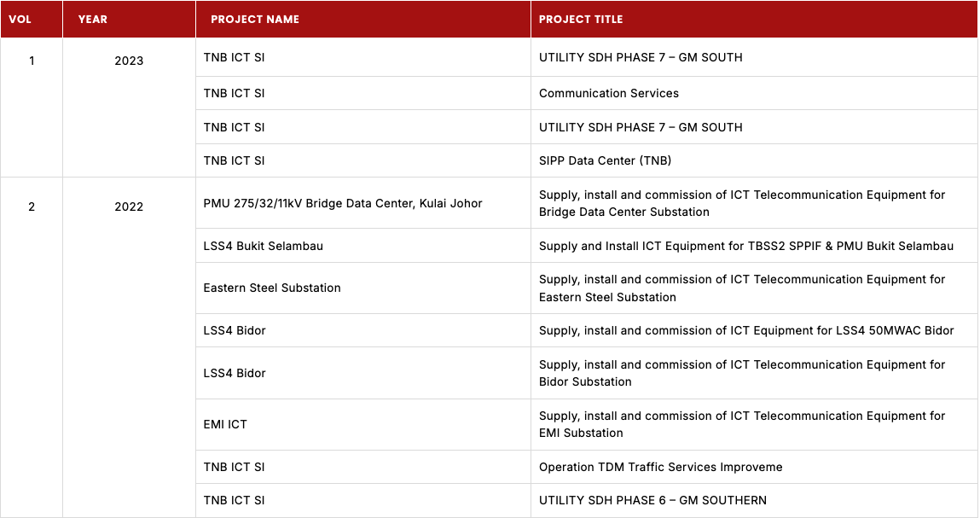
Task: Select the volume 2 cell
Action: 32,207
